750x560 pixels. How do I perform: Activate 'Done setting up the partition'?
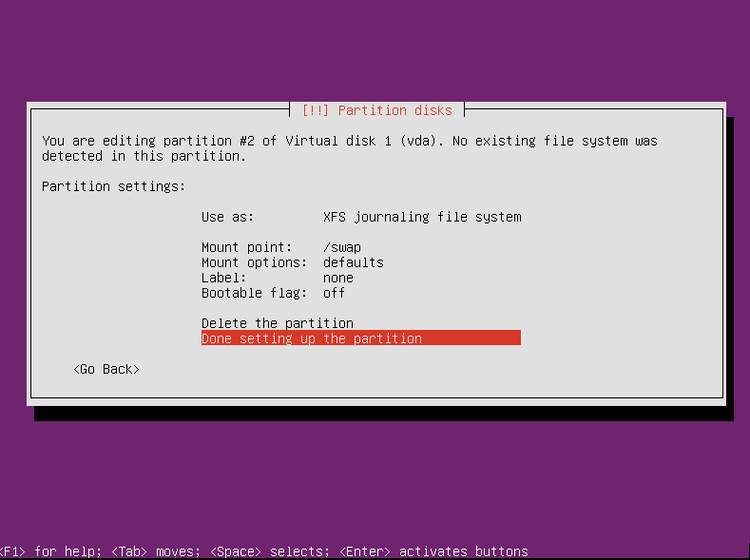[x=361, y=338]
